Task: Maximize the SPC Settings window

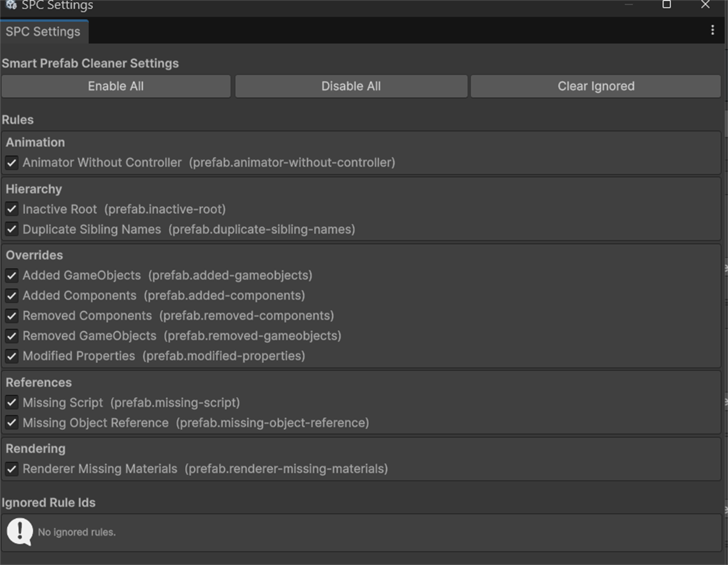Action: pos(667,5)
